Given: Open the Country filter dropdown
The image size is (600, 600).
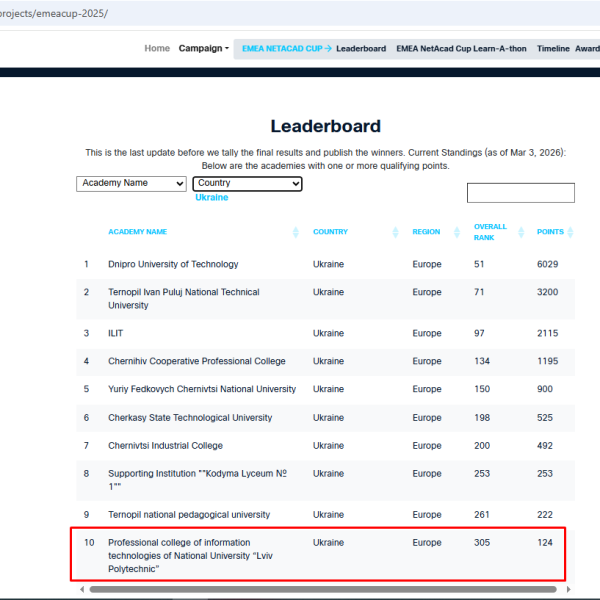Looking at the screenshot, I should [x=247, y=184].
